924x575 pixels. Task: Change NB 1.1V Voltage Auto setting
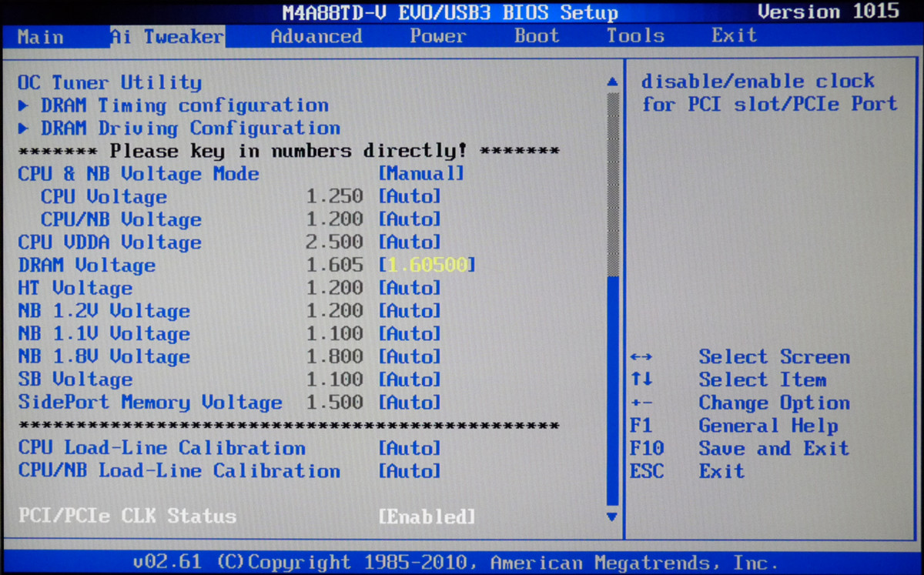(410, 334)
